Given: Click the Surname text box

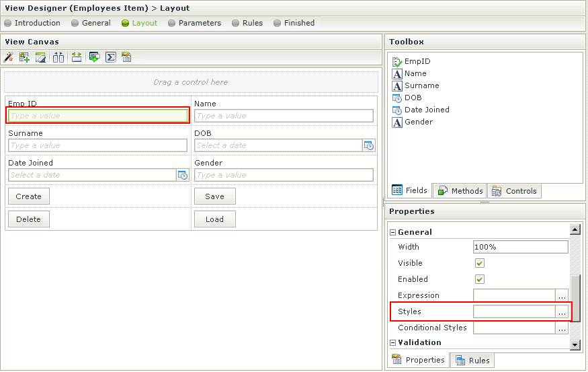Looking at the screenshot, I should (x=97, y=145).
